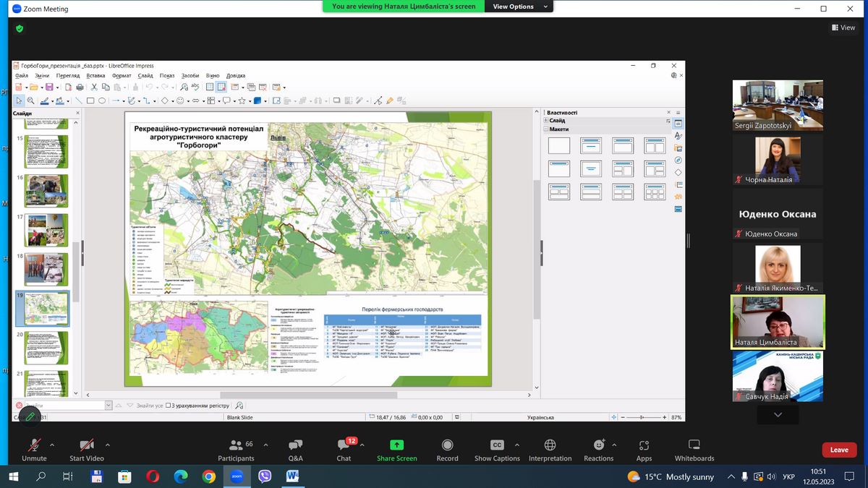The image size is (868, 488).
Task: Adjust the Impress zoom slider
Action: [x=642, y=417]
